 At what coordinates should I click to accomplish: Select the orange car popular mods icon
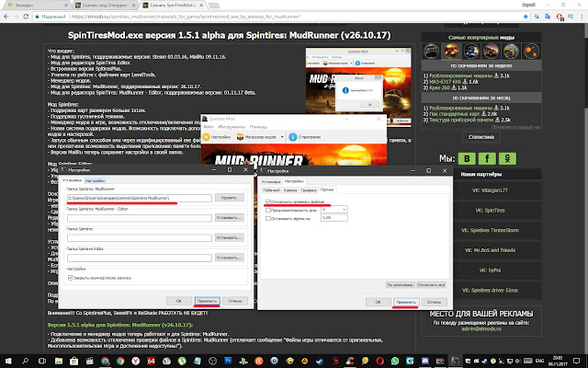(x=451, y=52)
